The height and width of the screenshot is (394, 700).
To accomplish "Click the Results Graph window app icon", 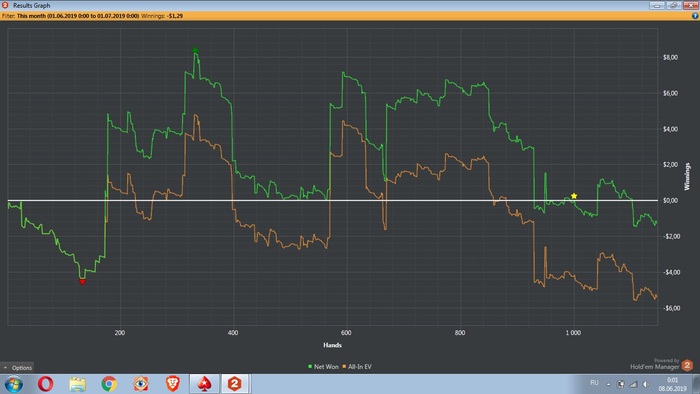I will pos(5,5).
